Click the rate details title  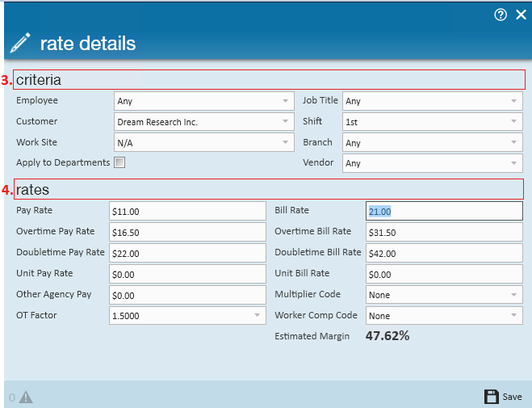click(x=88, y=44)
